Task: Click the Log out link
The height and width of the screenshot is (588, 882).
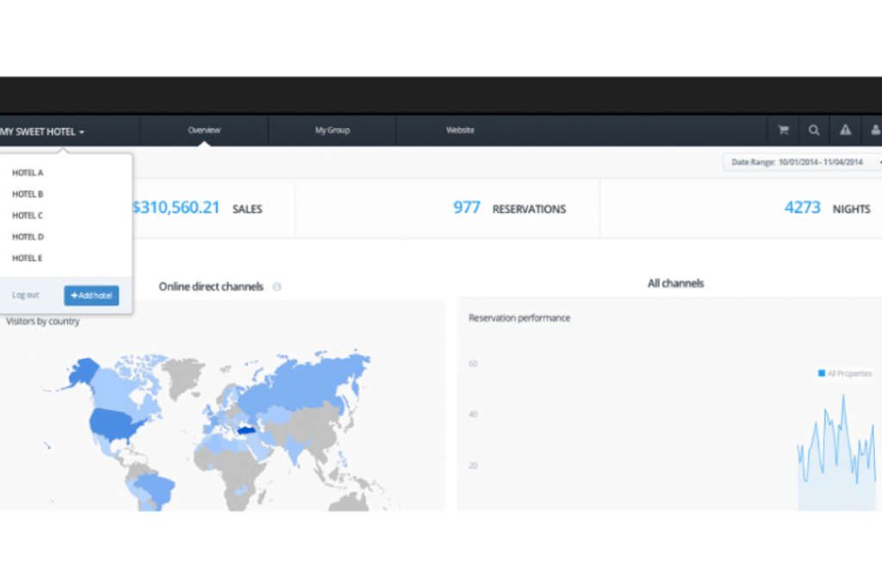Action: click(25, 295)
